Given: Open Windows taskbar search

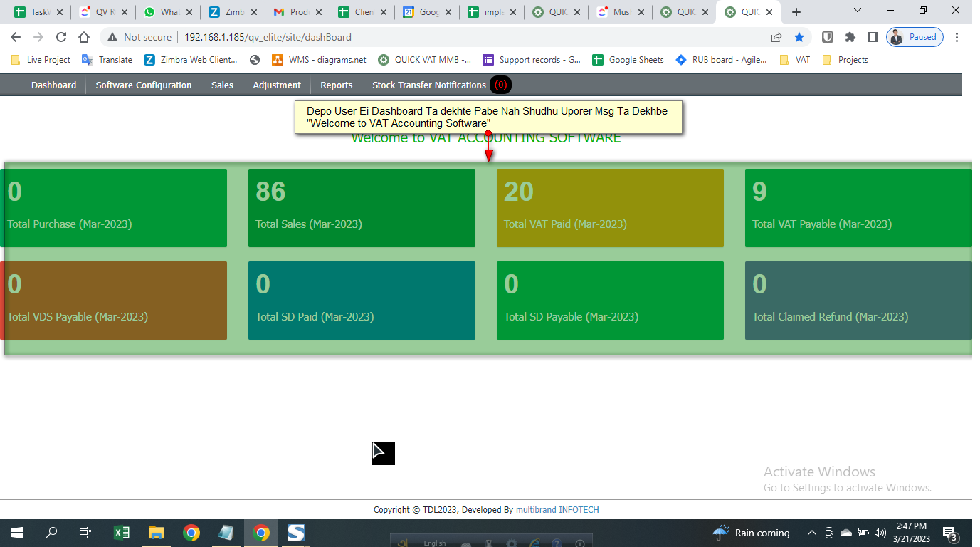Looking at the screenshot, I should pyautogui.click(x=51, y=533).
